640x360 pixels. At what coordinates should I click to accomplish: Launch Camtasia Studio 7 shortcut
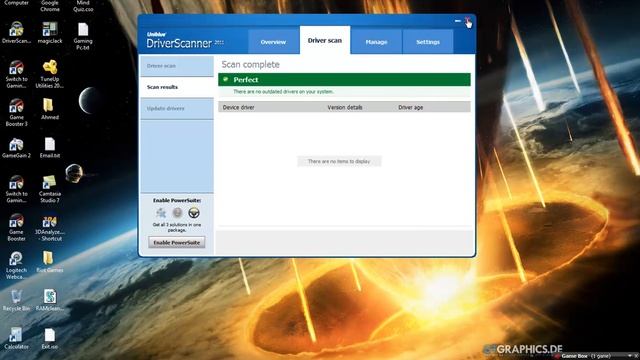[50, 189]
